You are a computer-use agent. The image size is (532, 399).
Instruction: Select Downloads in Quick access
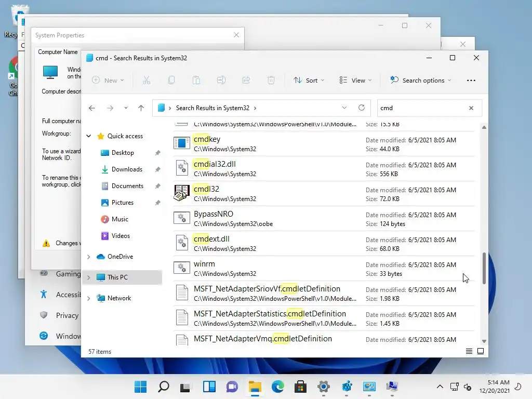pyautogui.click(x=127, y=169)
